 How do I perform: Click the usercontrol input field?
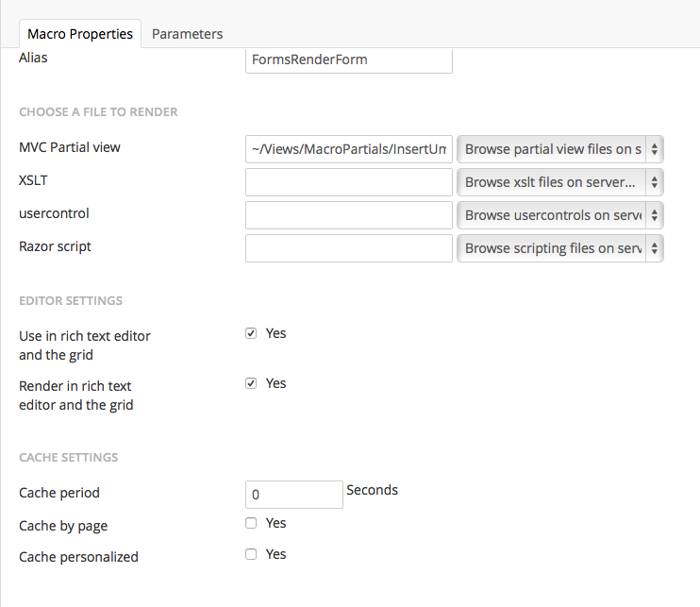pyautogui.click(x=349, y=215)
